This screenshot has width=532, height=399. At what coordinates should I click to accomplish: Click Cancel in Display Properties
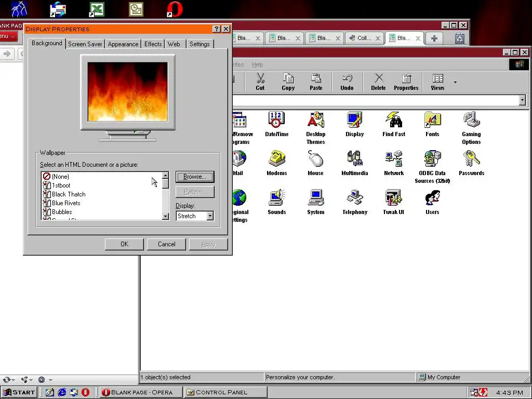167,244
